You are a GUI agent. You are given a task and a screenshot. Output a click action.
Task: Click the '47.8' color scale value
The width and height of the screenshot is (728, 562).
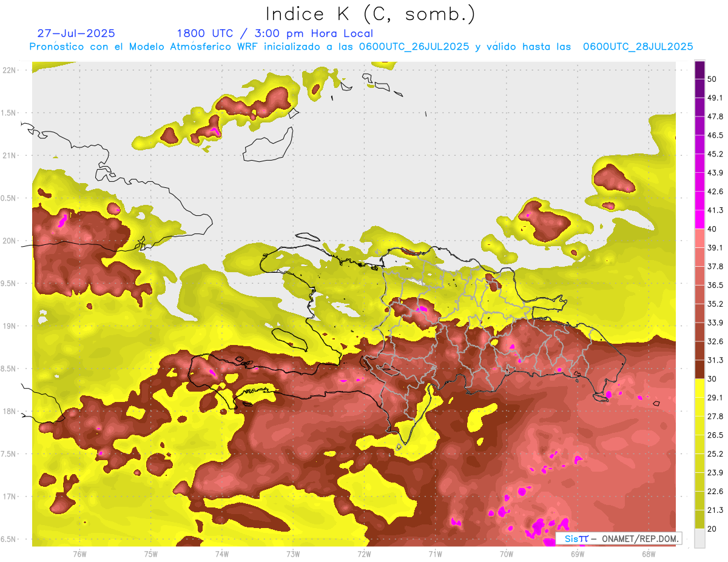pyautogui.click(x=715, y=116)
